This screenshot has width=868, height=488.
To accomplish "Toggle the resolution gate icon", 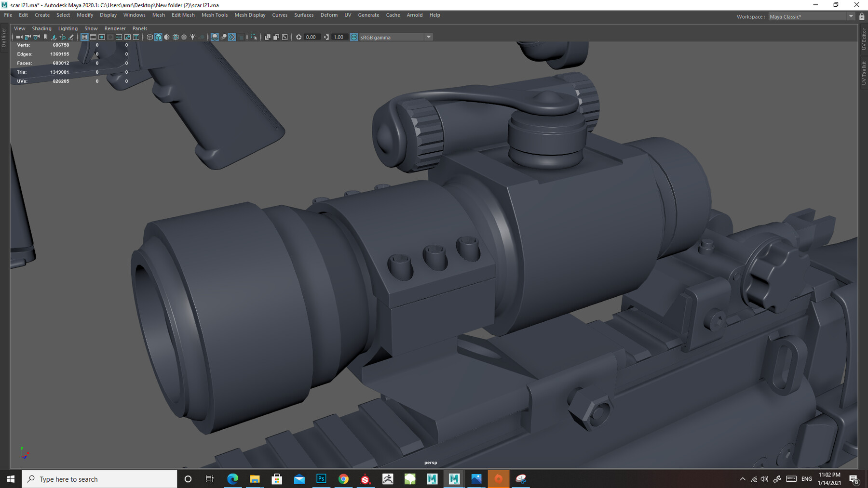I will pyautogui.click(x=102, y=37).
